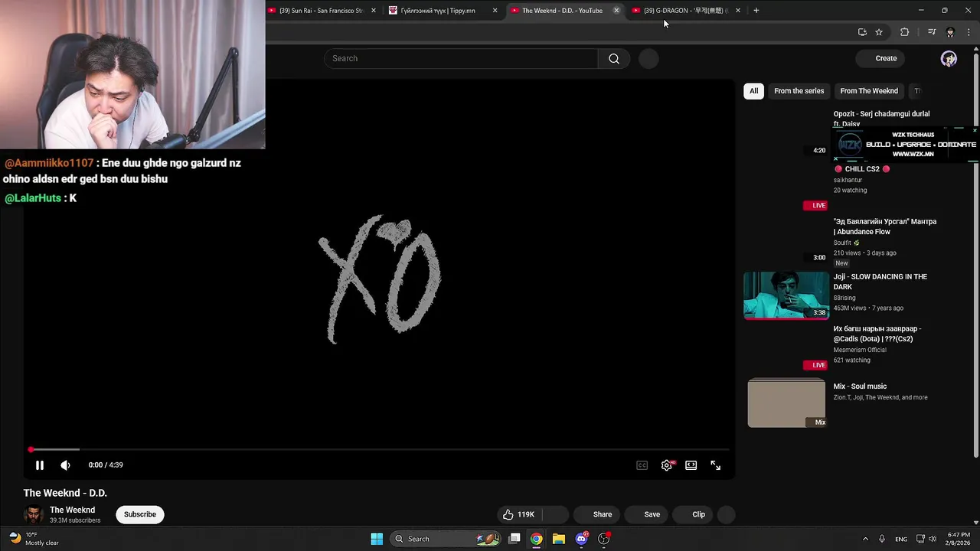The height and width of the screenshot is (551, 980).
Task: Click the 88rising channel name
Action: (x=844, y=298)
